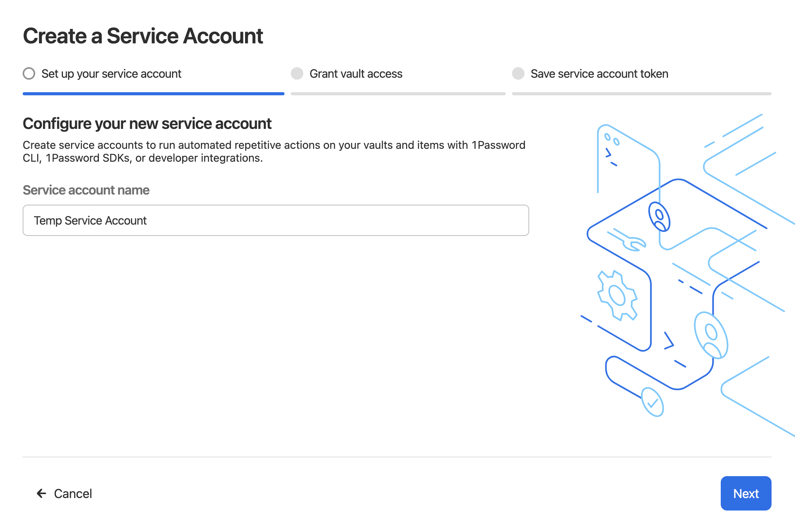The image size is (795, 532).
Task: Open the Save service account token step label
Action: click(x=599, y=74)
